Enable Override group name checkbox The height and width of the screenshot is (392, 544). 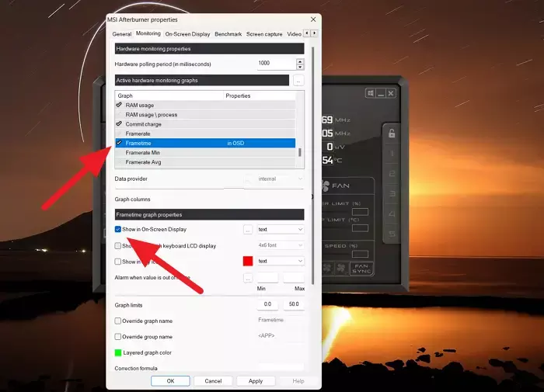[x=118, y=337]
